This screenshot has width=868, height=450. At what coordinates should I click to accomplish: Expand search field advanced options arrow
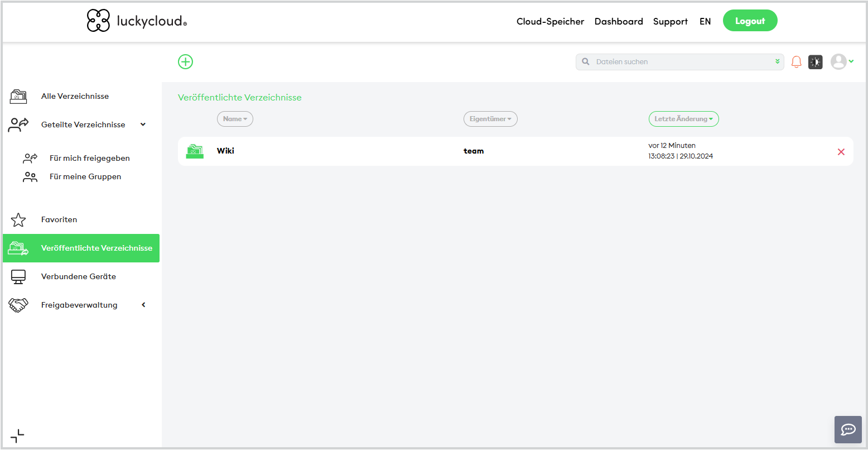778,61
